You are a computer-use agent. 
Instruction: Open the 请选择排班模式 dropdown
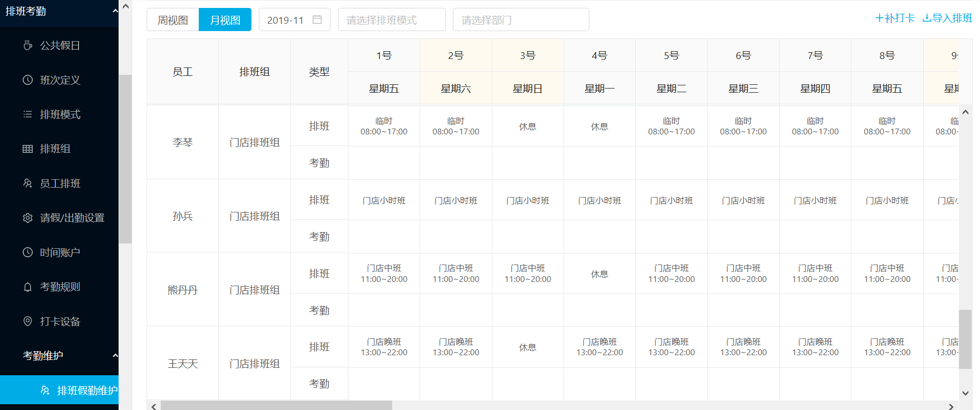click(392, 19)
